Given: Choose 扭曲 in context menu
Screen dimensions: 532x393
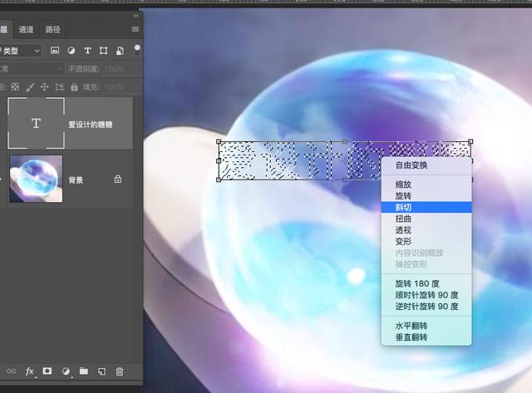Looking at the screenshot, I should (x=426, y=219).
